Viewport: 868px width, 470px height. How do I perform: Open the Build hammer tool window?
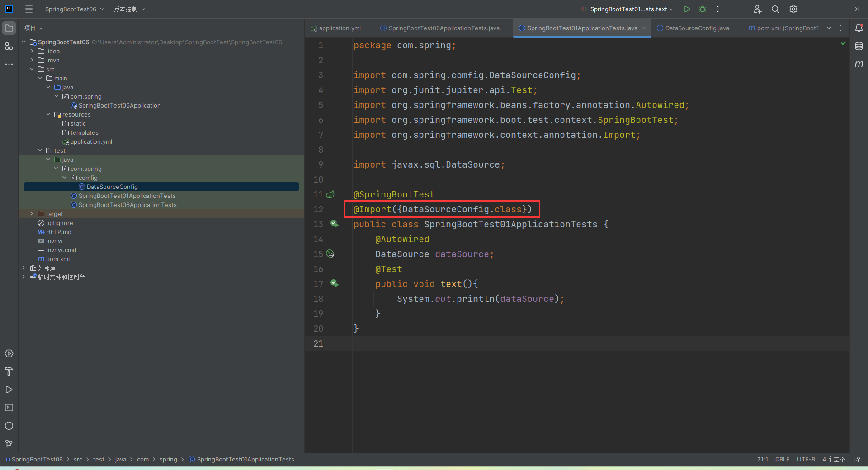pos(9,371)
